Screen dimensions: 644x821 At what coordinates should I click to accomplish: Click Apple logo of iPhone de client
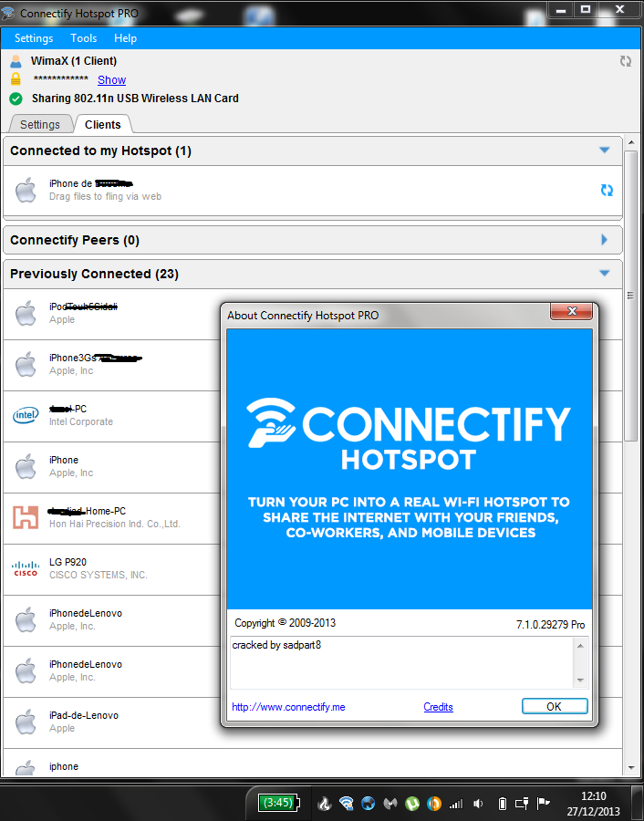coord(26,190)
